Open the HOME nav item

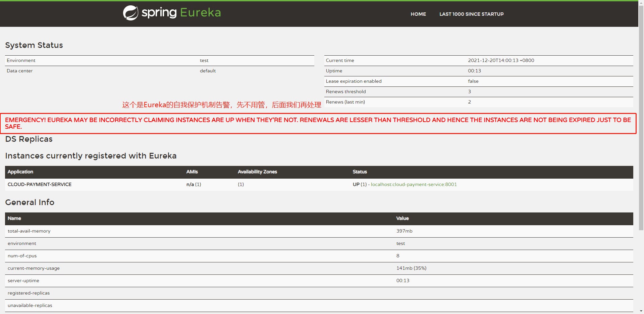pos(418,14)
